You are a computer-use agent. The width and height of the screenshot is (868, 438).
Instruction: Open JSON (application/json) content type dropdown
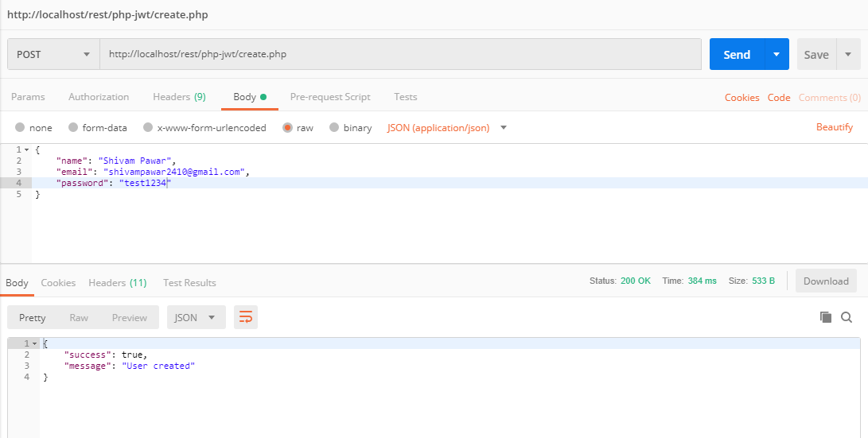coord(447,128)
